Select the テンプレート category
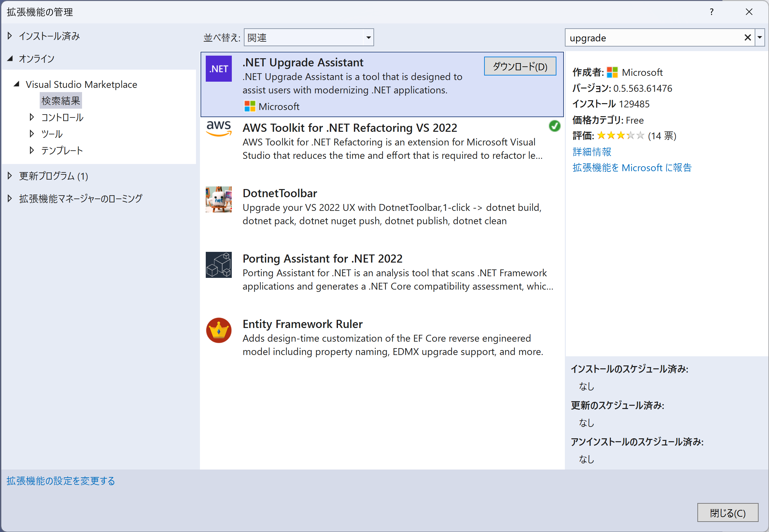Viewport: 769px width, 532px height. 62,151
